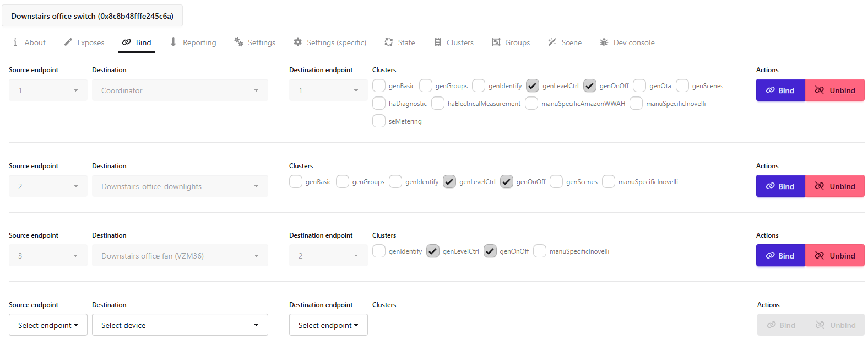
Task: Unbind the Downstairs office fan binding
Action: pos(835,256)
